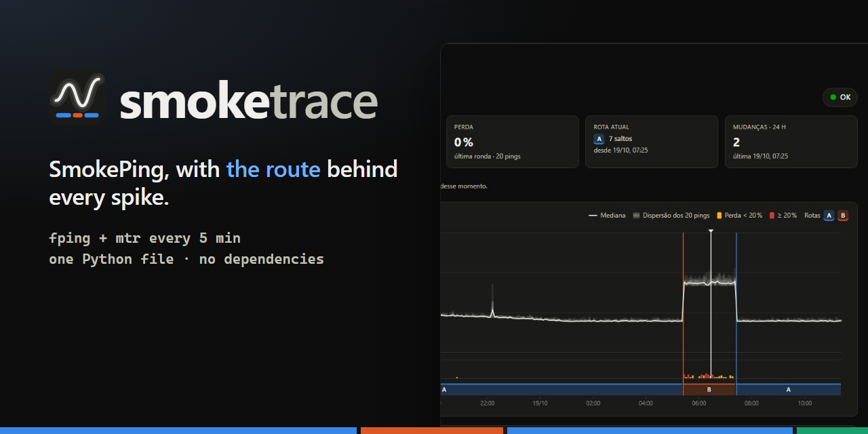
Task: Click the 04:00 time axis label
Action: coord(646,403)
